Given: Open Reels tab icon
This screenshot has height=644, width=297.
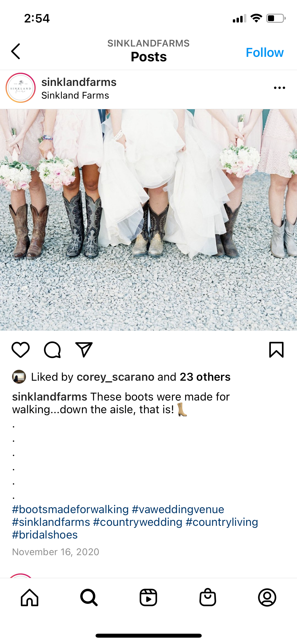Looking at the screenshot, I should 148,597.
